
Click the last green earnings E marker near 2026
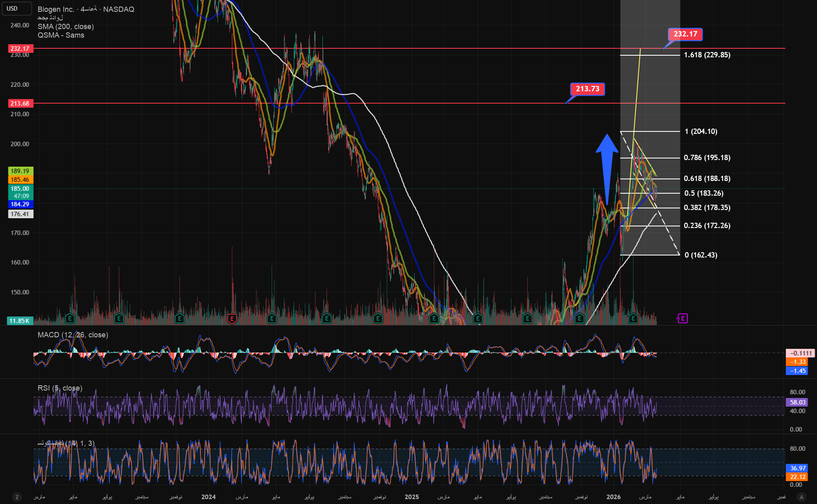pyautogui.click(x=633, y=318)
